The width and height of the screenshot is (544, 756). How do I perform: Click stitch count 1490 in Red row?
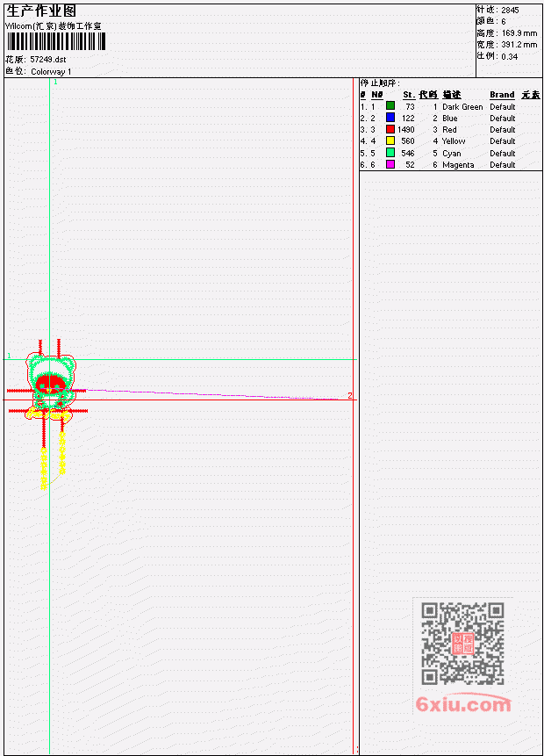(405, 130)
